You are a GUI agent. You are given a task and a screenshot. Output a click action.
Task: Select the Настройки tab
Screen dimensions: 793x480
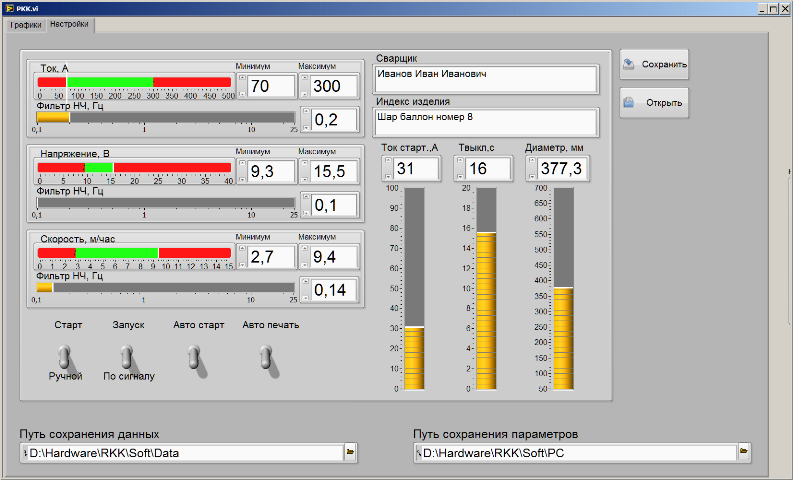click(69, 24)
